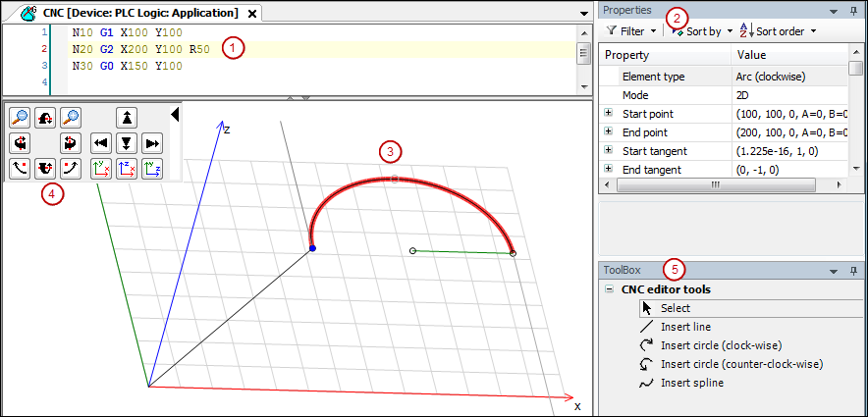Pin the ToolBox panel

(855, 271)
